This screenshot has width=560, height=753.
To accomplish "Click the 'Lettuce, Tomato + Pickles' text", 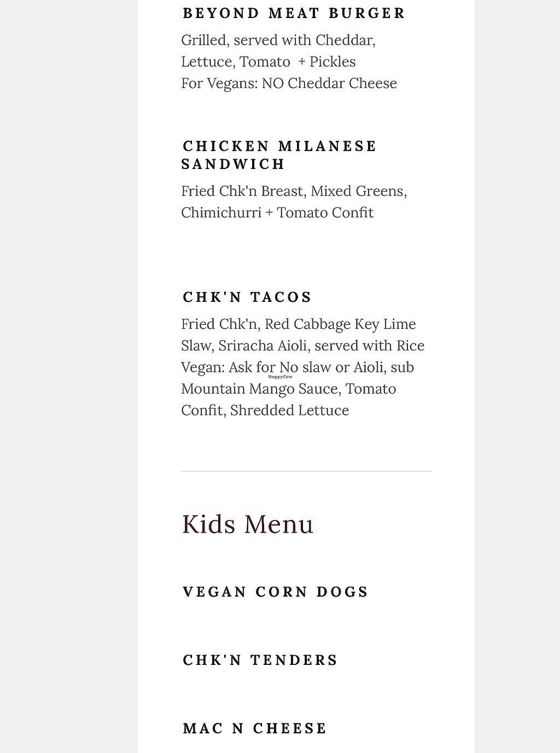I will 268,61.
